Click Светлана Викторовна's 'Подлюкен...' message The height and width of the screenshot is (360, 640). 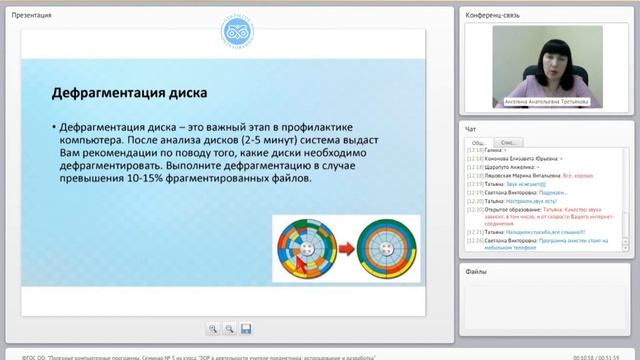[x=517, y=193]
